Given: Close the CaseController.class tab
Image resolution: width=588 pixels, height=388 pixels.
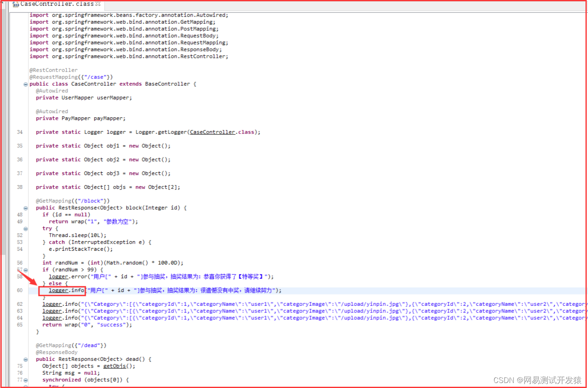Looking at the screenshot, I should (98, 4).
